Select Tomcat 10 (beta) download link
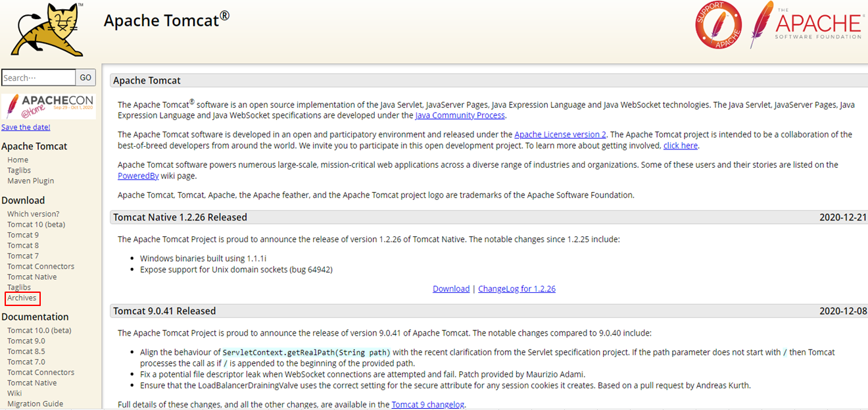868x410 pixels. (x=36, y=224)
